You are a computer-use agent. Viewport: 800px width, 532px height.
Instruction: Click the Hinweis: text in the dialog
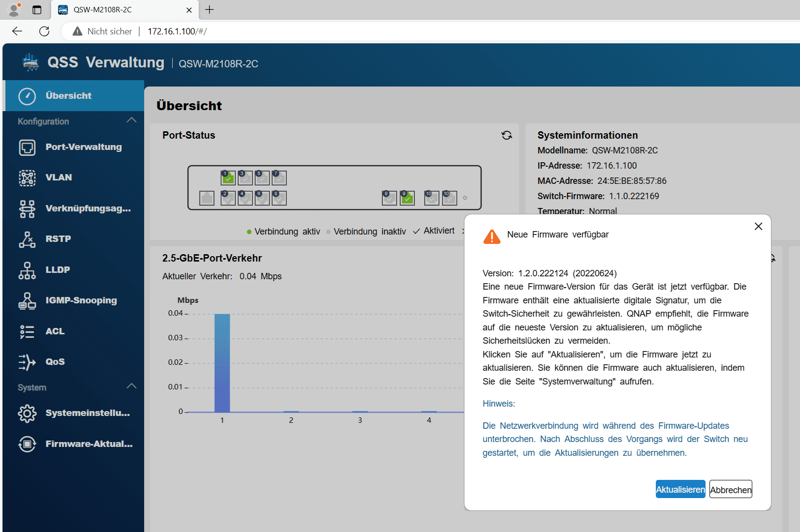pos(499,404)
